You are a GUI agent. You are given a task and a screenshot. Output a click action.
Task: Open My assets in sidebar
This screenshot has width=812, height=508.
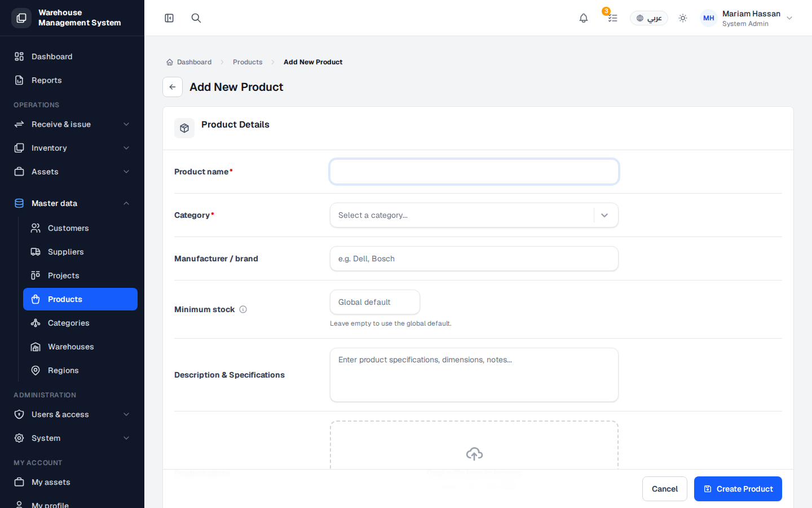pos(72,482)
